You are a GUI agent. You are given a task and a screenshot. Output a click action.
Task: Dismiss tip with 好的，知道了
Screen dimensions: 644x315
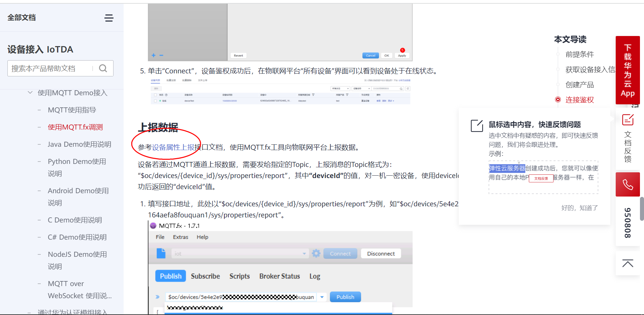click(580, 208)
